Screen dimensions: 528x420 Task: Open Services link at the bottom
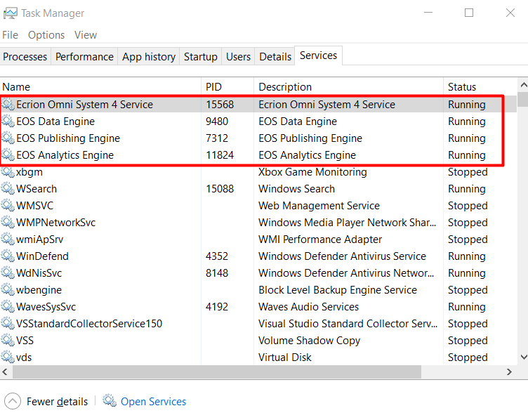click(153, 402)
